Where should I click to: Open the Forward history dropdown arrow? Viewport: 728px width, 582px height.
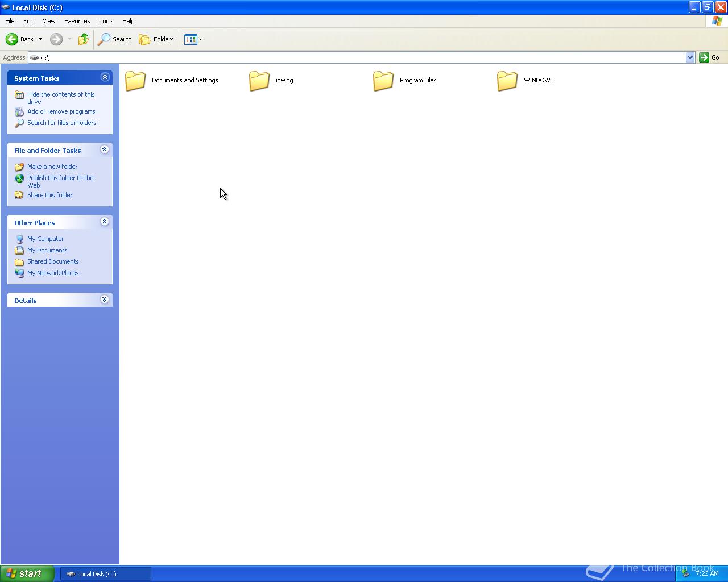[69, 39]
